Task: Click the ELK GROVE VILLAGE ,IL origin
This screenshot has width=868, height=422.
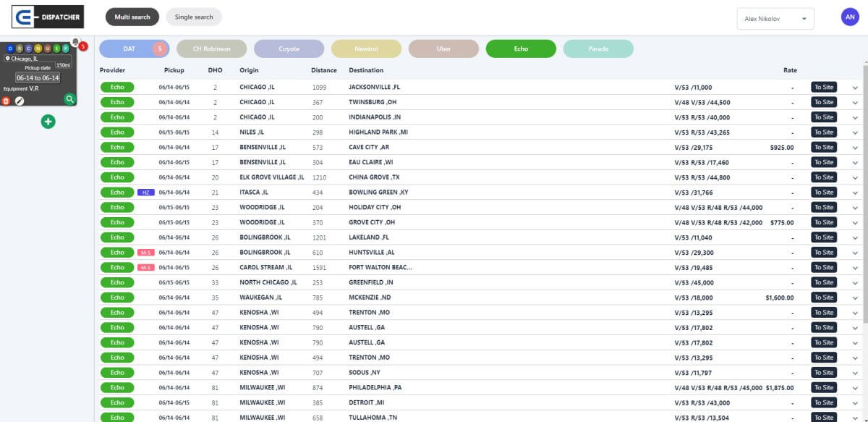Action: [272, 177]
